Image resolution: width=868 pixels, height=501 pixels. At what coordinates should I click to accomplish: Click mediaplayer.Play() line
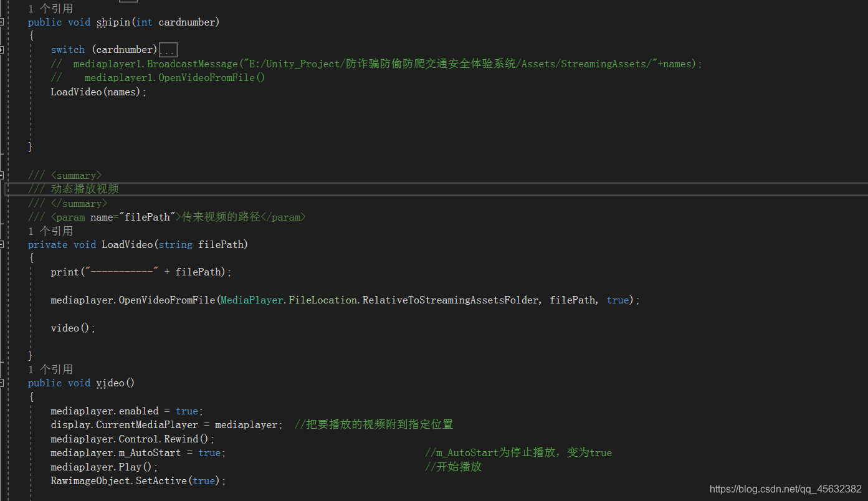(105, 467)
